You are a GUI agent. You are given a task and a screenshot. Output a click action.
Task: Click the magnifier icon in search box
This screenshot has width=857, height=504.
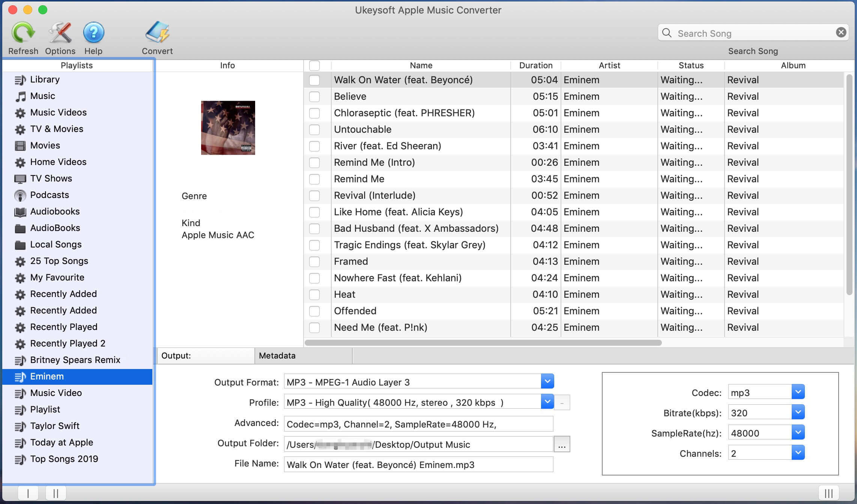(x=667, y=33)
